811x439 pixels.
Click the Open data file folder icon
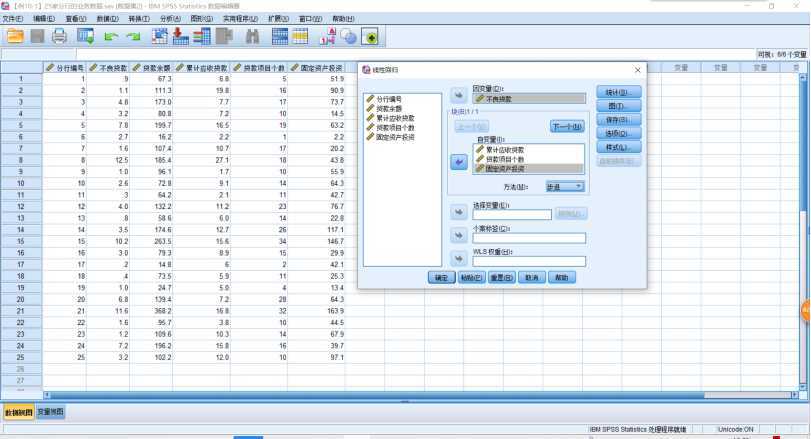[14, 36]
